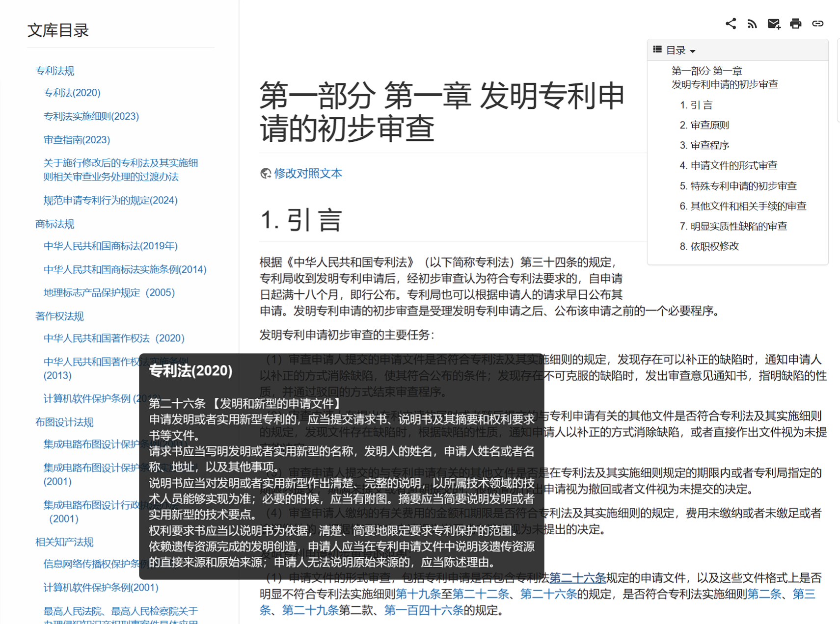Click the list icon beside 目录
Viewport: 840px width, 624px height.
point(657,50)
